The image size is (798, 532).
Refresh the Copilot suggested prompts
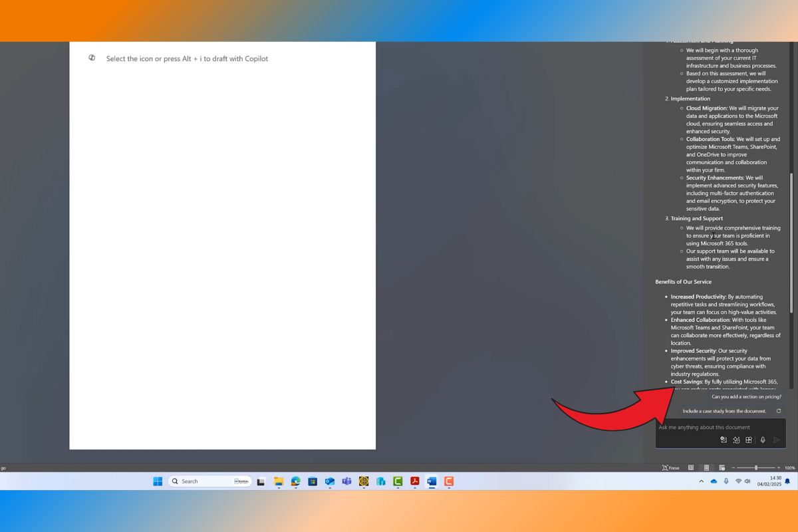point(779,411)
